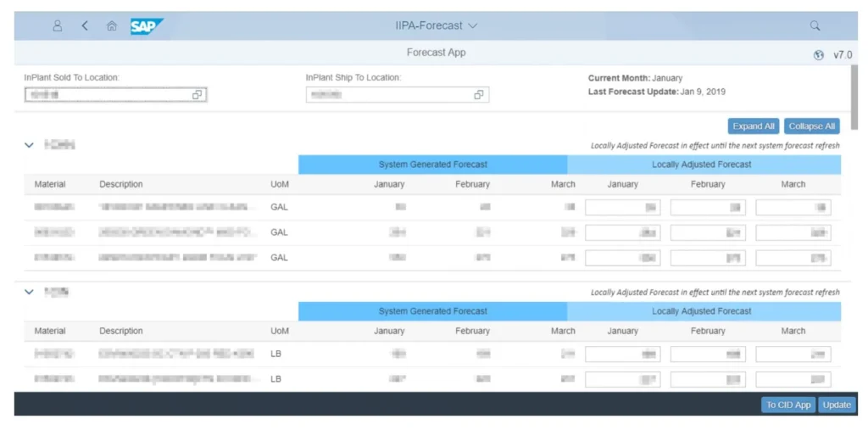The image size is (868, 430).
Task: Open value help for Ship To Location
Action: tap(479, 95)
